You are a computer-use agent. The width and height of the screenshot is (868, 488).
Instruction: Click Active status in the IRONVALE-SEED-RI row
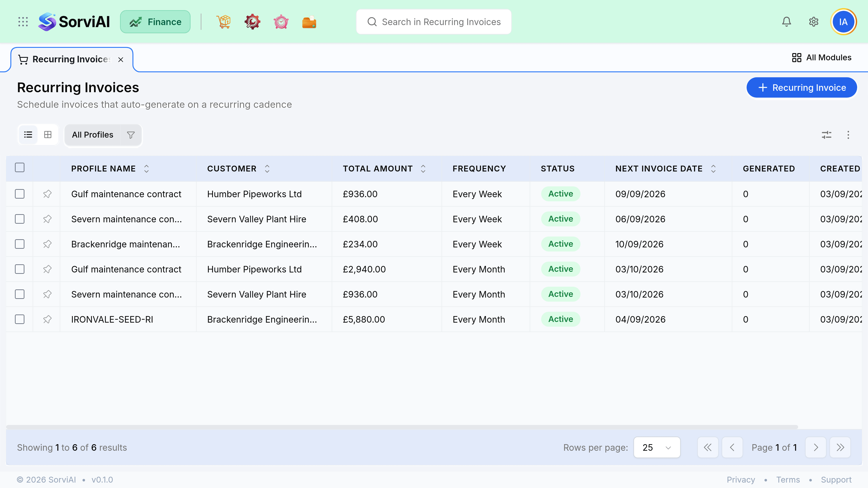[x=560, y=319]
